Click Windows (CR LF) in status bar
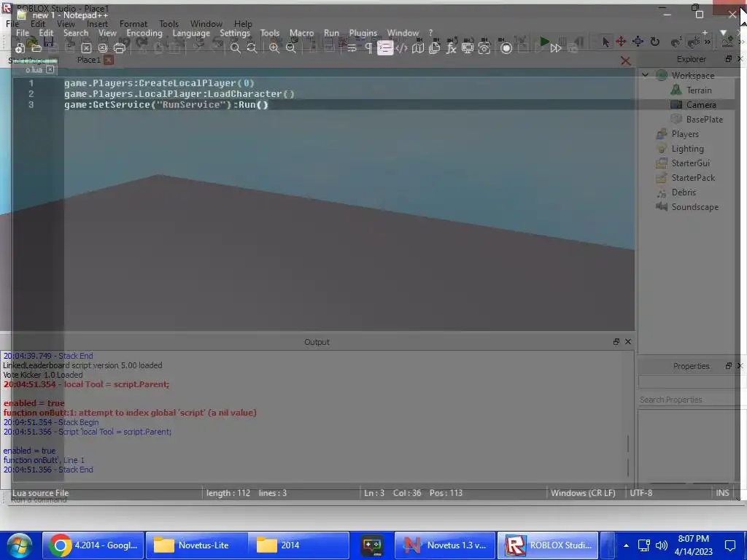The width and height of the screenshot is (747, 560). 583,493
